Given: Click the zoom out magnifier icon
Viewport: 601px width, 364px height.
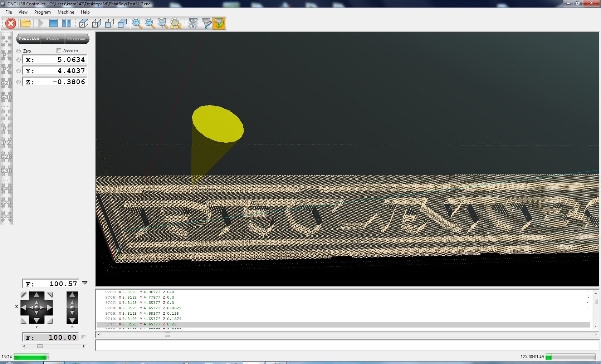Looking at the screenshot, I should coord(150,24).
